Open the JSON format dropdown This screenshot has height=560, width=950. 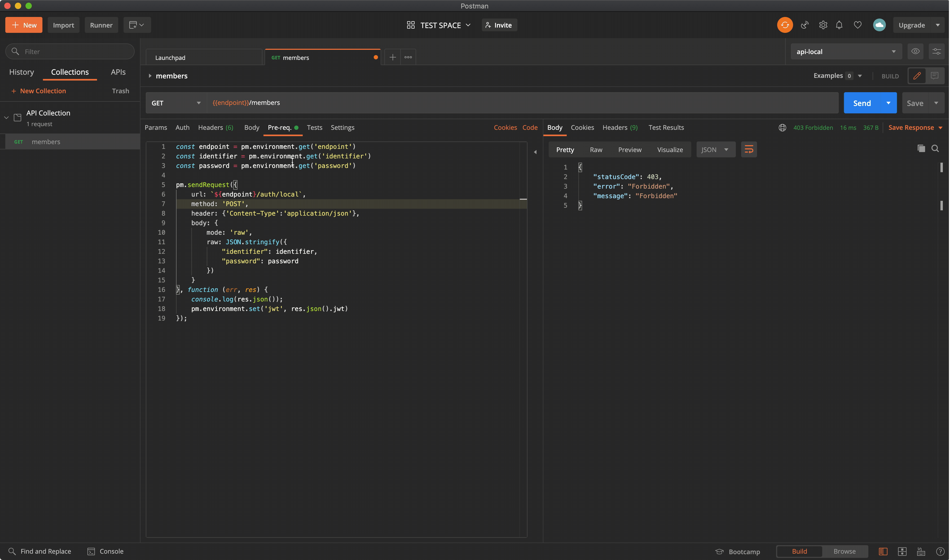coord(715,149)
